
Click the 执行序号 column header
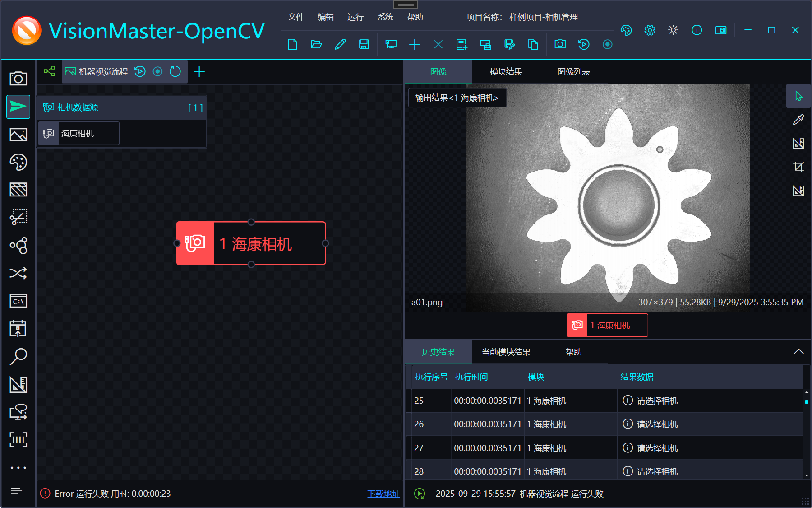point(431,377)
